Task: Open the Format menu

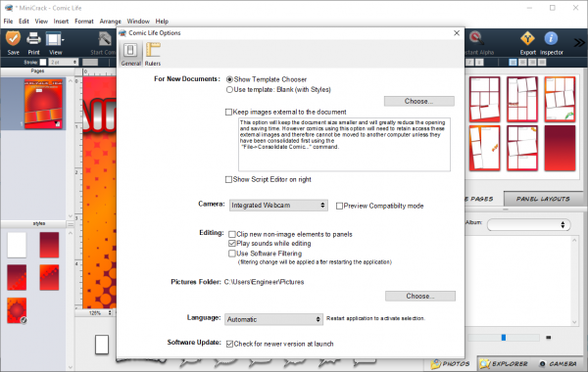Action: coord(84,22)
